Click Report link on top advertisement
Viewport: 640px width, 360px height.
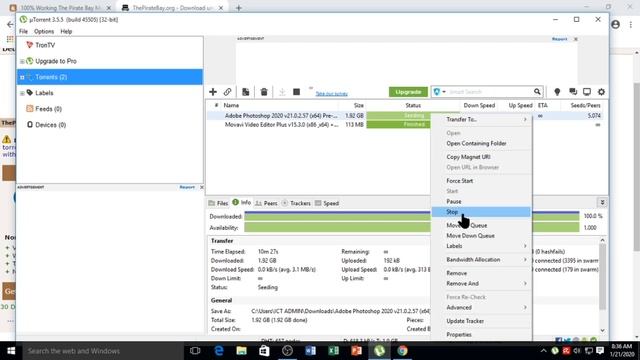click(x=559, y=39)
